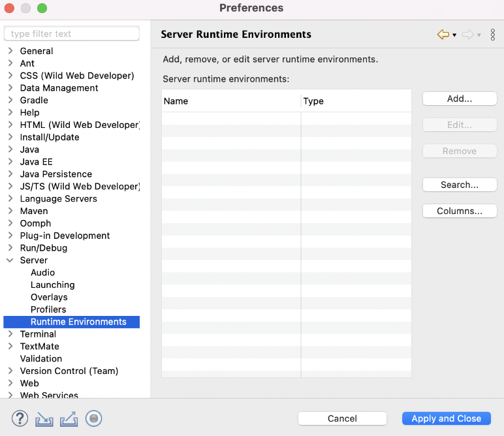504x436 pixels.
Task: Select Version Control (Team) item
Action: (x=69, y=371)
